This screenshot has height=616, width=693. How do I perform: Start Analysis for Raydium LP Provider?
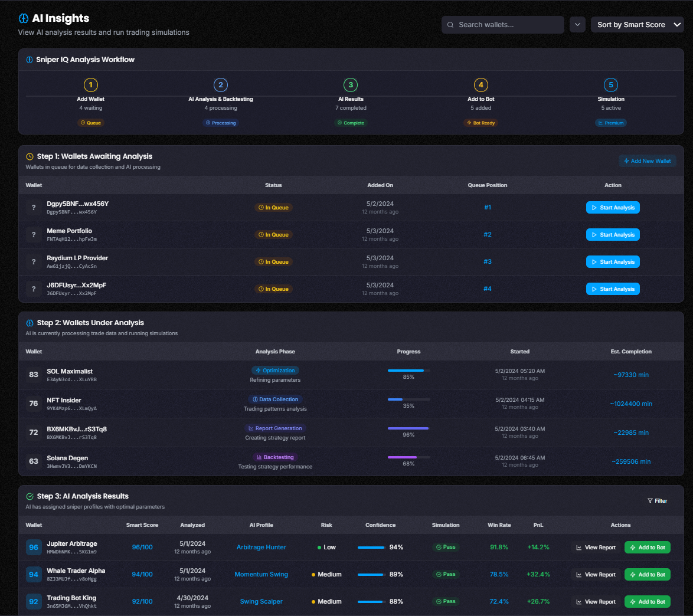[613, 261]
